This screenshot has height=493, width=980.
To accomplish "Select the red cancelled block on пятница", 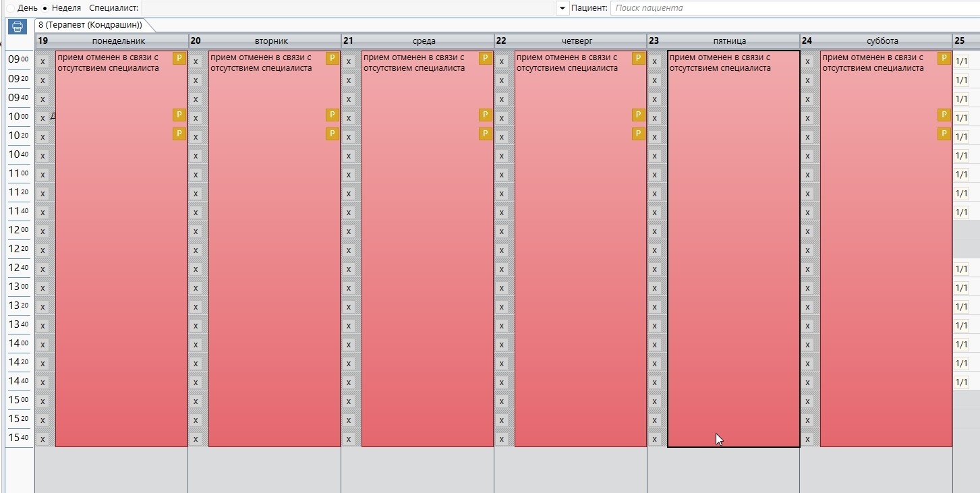I will click(x=733, y=256).
